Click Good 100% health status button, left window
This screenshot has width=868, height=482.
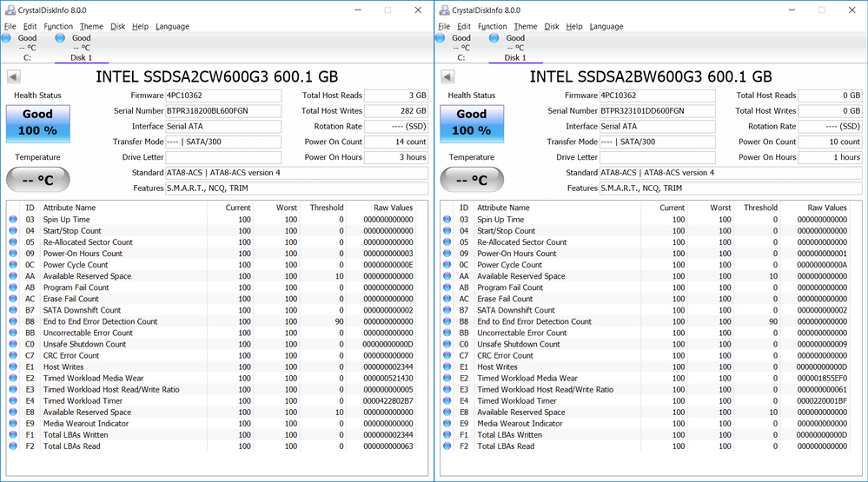pyautogui.click(x=37, y=122)
